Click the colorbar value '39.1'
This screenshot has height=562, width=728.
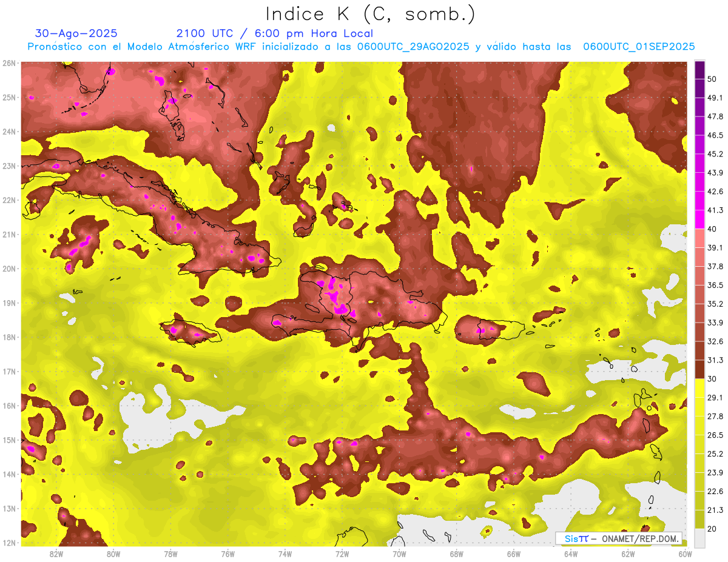click(715, 248)
